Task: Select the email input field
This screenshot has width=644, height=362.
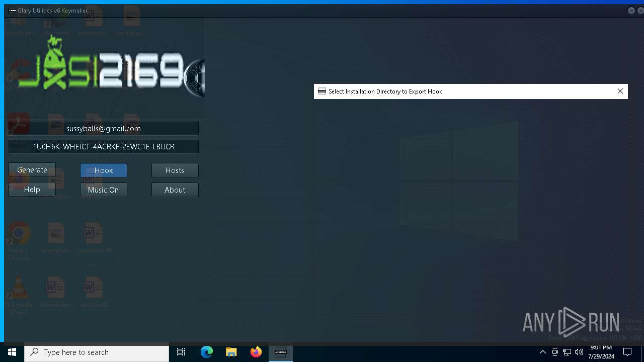Action: 104,129
